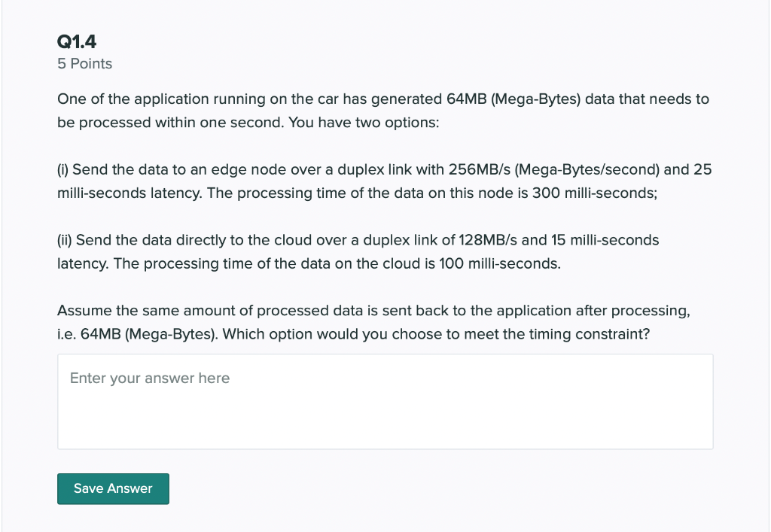Click the '100 milli-seconds' processing time text
This screenshot has width=771, height=532.
point(498,264)
